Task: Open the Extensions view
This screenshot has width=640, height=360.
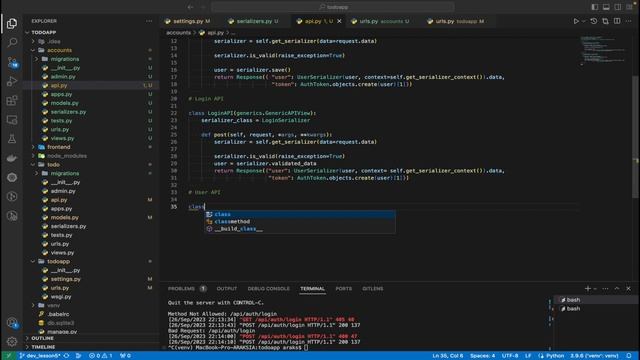Action: click(12, 100)
